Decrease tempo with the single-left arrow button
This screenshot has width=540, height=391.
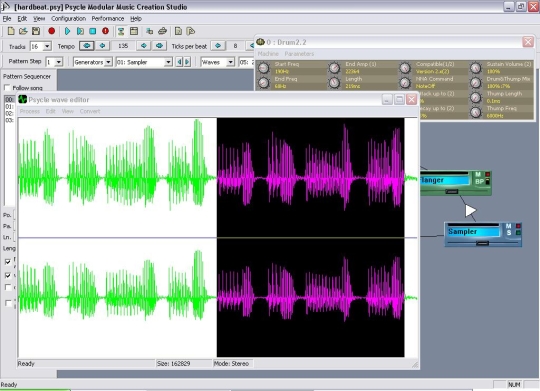[102, 45]
